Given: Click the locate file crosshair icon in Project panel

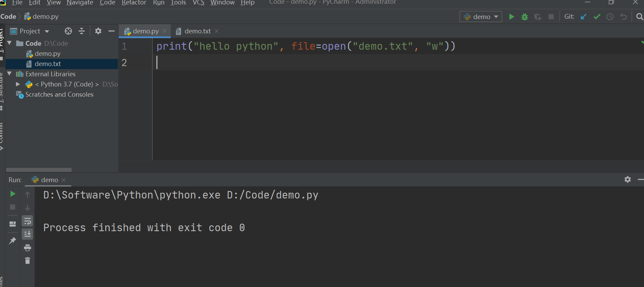Looking at the screenshot, I should pos(68,31).
